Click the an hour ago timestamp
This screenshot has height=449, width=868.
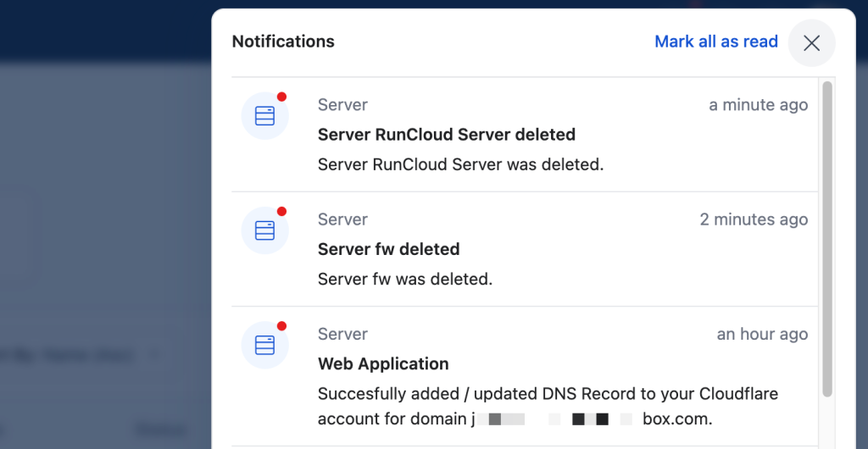coord(762,334)
